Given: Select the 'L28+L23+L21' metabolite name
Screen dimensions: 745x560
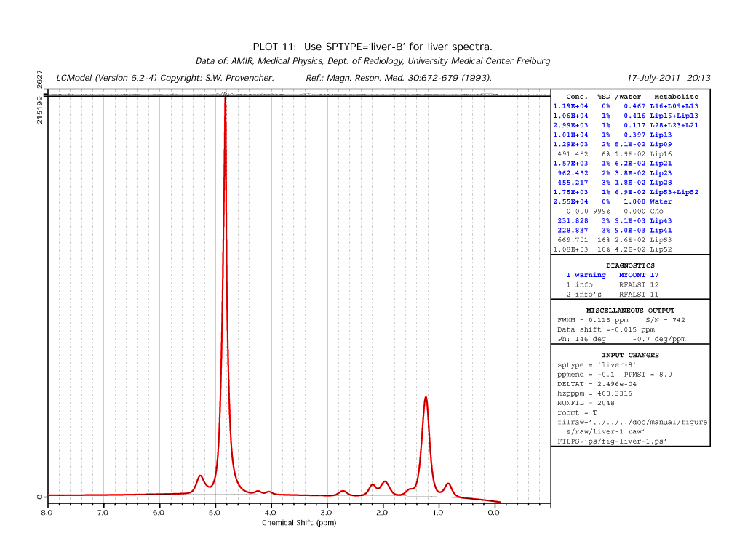Looking at the screenshot, I should [x=674, y=125].
